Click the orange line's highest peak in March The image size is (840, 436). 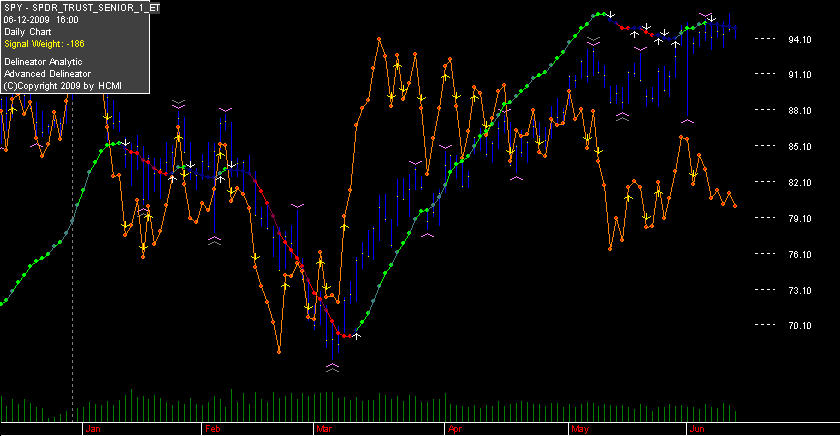379,39
